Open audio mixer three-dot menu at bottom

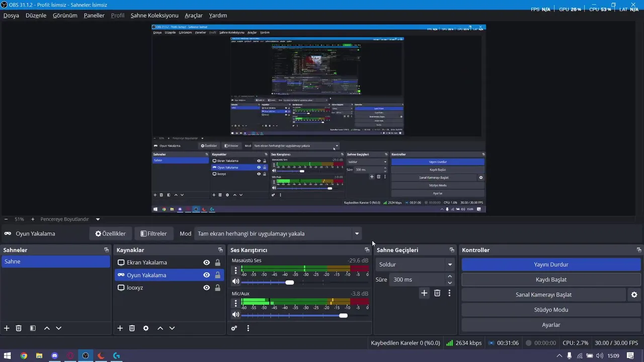pyautogui.click(x=248, y=328)
